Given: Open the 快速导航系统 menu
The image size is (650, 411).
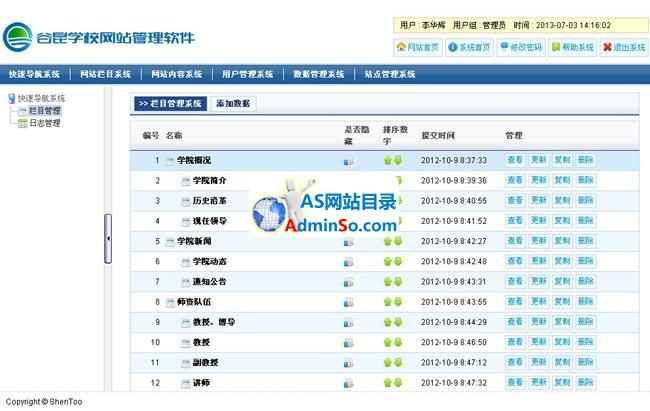Looking at the screenshot, I should pyautogui.click(x=34, y=74).
